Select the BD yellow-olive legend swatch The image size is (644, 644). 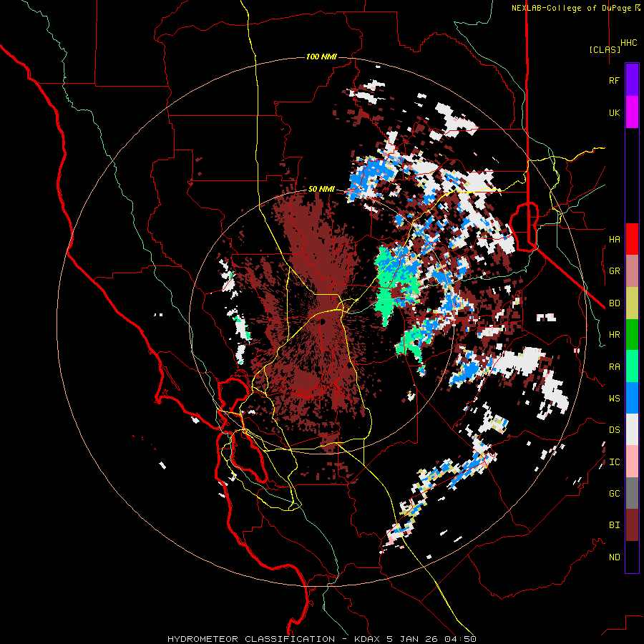[x=632, y=303]
